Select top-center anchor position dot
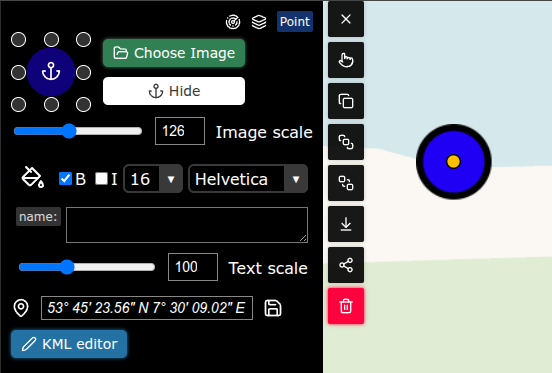Image resolution: width=552 pixels, height=373 pixels. (x=51, y=39)
